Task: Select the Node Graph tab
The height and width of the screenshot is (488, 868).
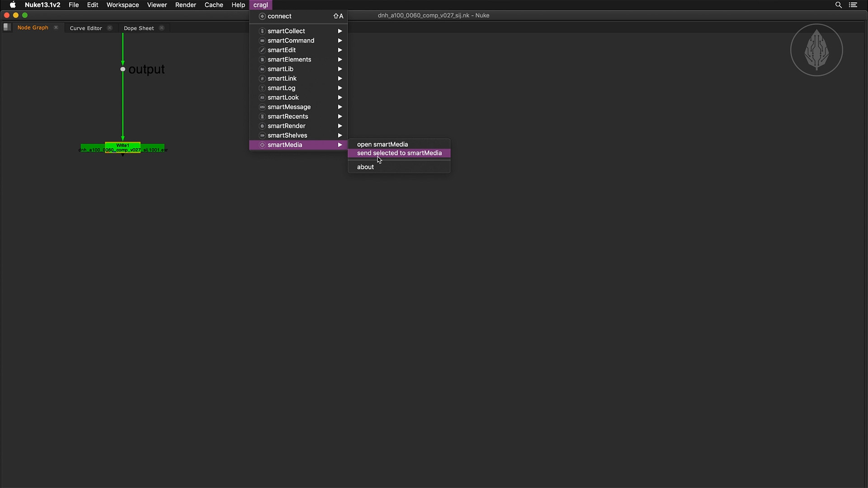Action: [33, 28]
